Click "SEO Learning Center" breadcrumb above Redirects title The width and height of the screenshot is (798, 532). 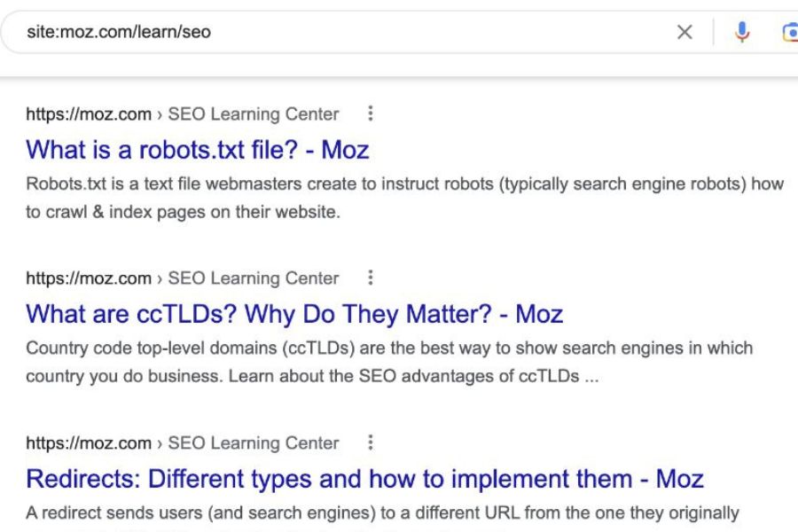(x=254, y=443)
